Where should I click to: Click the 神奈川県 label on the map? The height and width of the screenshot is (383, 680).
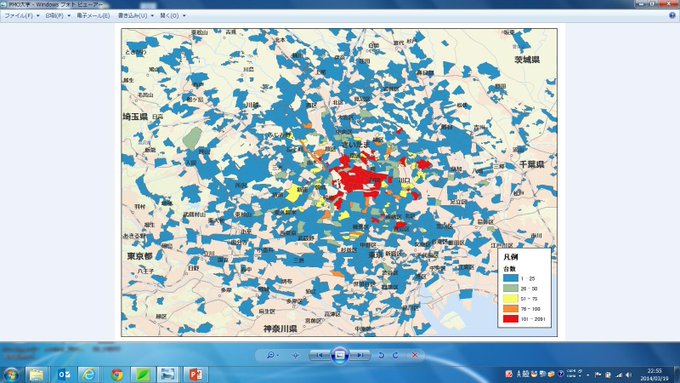[x=280, y=329]
